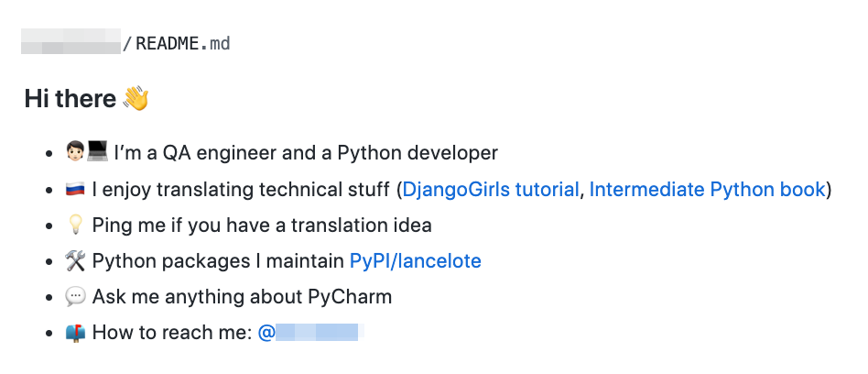868x374 pixels.
Task: Click the mailbox emoji
Action: (x=75, y=333)
